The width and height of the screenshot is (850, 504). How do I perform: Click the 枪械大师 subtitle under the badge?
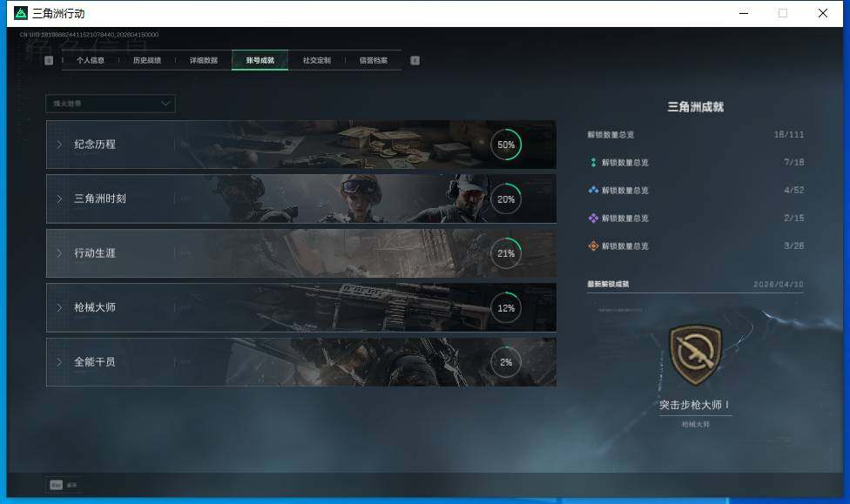point(696,424)
